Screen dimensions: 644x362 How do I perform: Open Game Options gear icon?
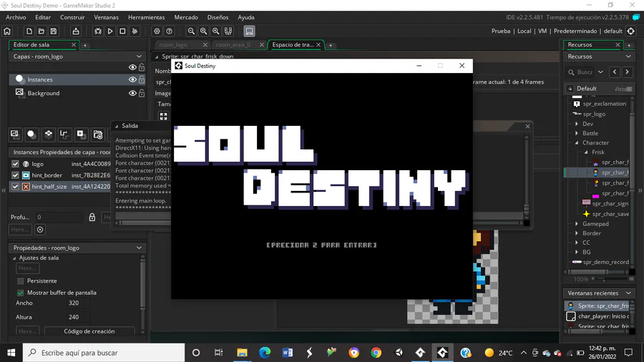pyautogui.click(x=157, y=31)
